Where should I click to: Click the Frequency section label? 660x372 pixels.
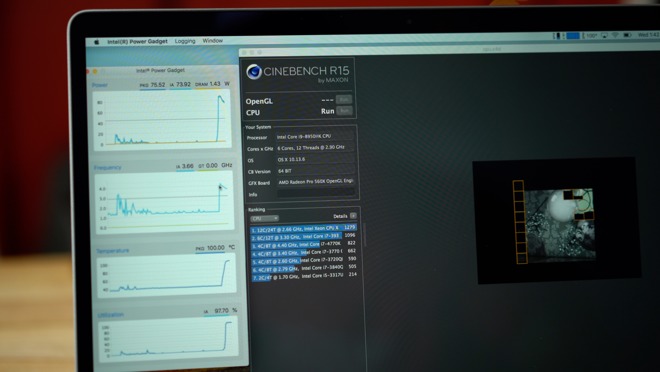107,168
